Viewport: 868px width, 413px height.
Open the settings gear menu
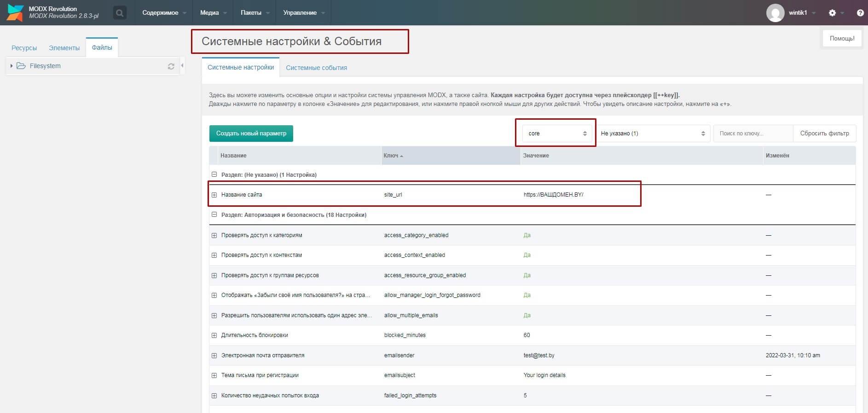[832, 13]
